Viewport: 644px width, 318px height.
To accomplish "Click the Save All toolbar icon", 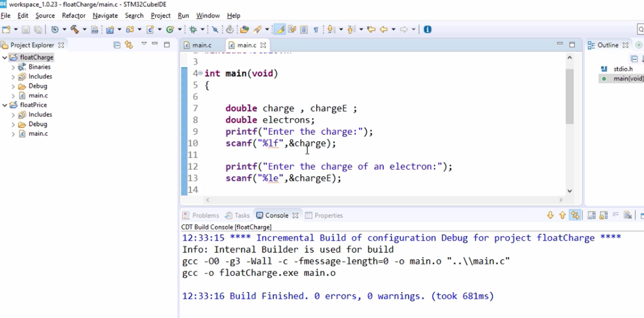I will tap(38, 29).
